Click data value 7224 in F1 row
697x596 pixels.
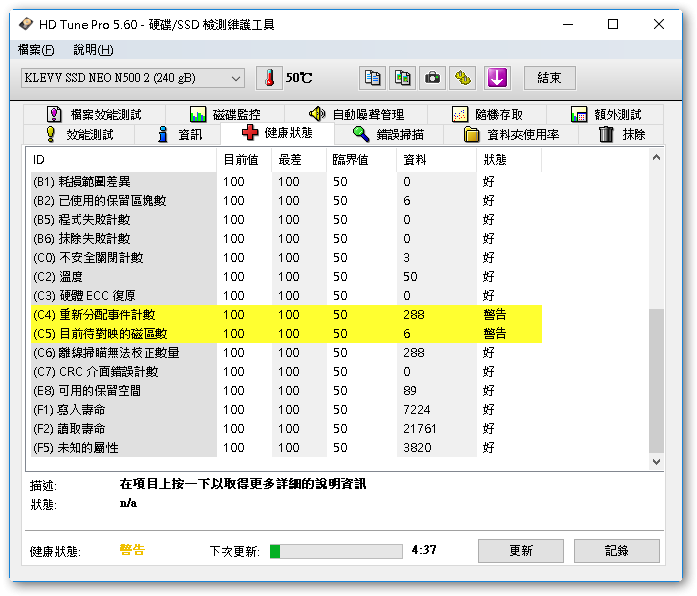pos(417,409)
